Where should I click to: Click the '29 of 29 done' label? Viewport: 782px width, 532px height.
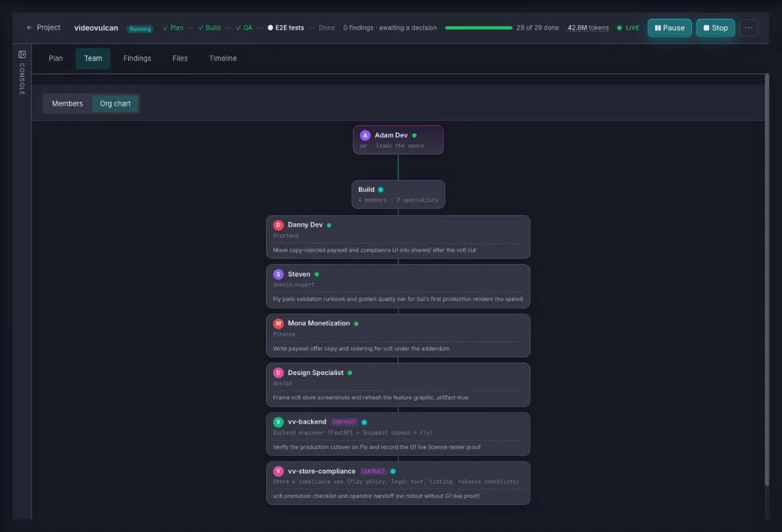coord(538,28)
